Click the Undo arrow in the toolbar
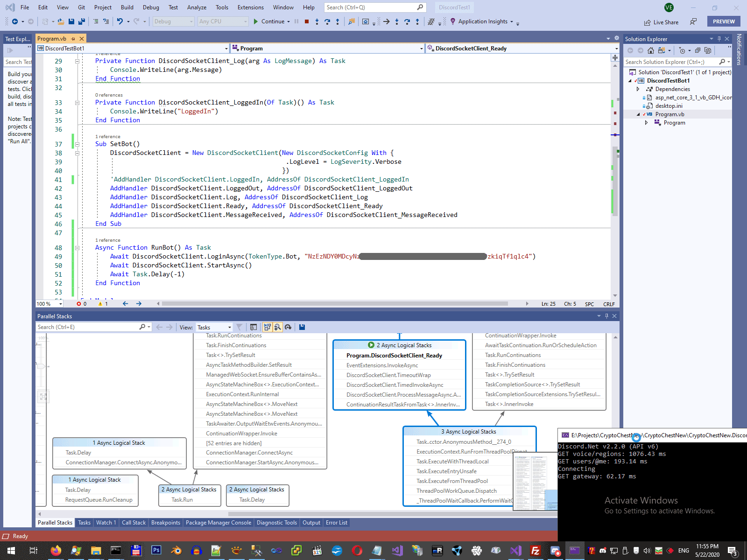747x560 pixels. 120,21
